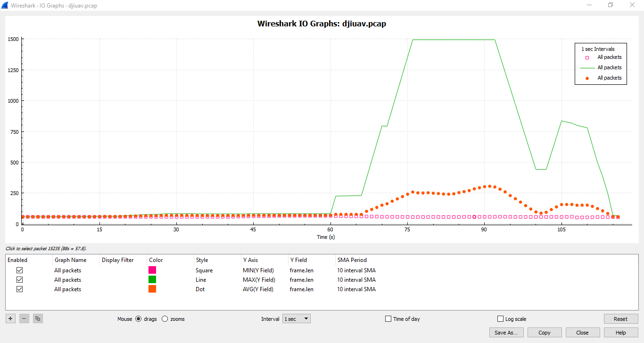Add a new graph with plus button
This screenshot has height=343, width=644.
pos(10,319)
